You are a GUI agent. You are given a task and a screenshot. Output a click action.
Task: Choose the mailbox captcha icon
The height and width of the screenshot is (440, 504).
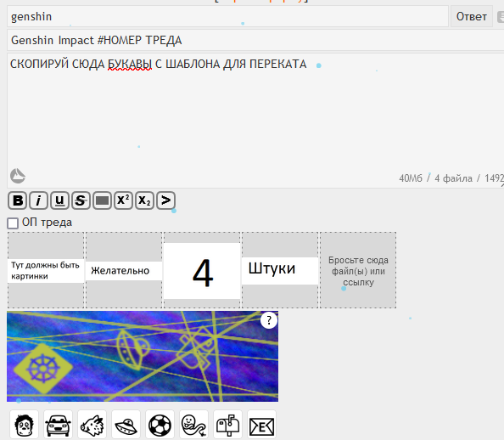coord(228,425)
